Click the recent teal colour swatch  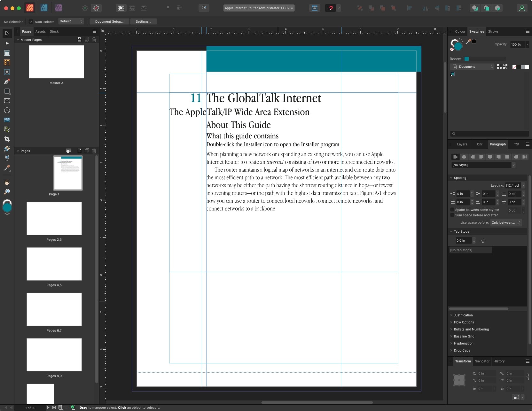(466, 59)
